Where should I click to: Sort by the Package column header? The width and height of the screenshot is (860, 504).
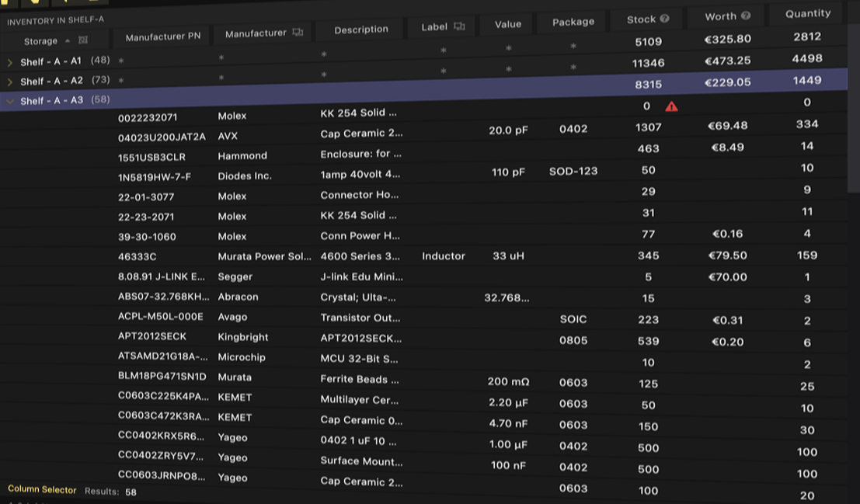[x=573, y=22]
